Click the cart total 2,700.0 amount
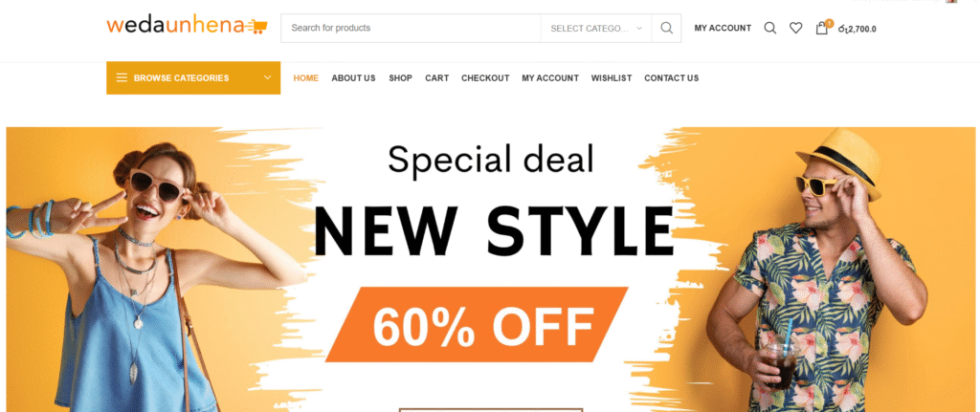The width and height of the screenshot is (980, 412). pyautogui.click(x=857, y=29)
